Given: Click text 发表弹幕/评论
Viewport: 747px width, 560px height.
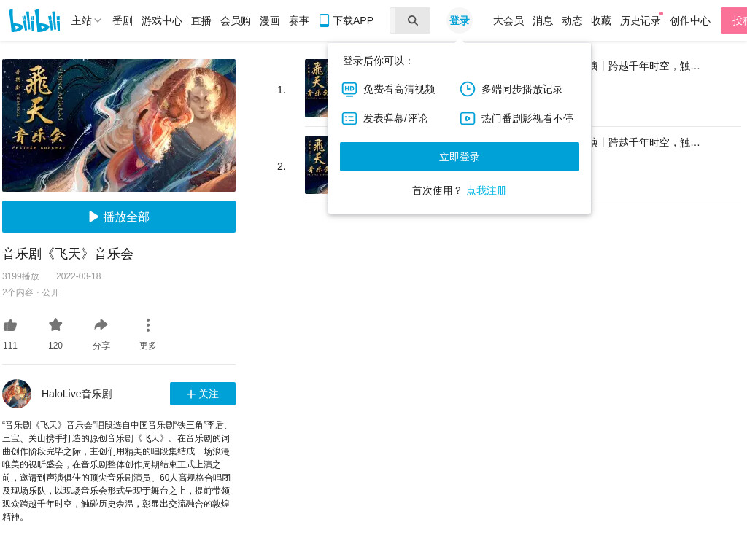Looking at the screenshot, I should click(x=395, y=119).
